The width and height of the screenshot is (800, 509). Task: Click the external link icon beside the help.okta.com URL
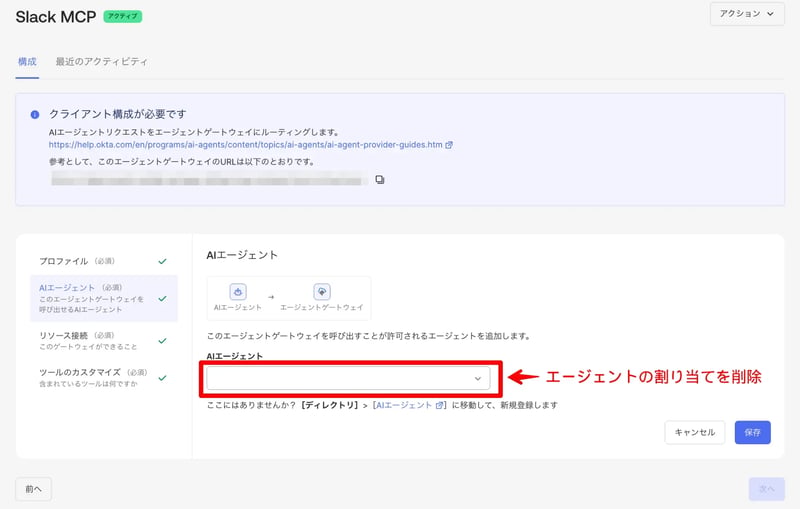click(449, 145)
